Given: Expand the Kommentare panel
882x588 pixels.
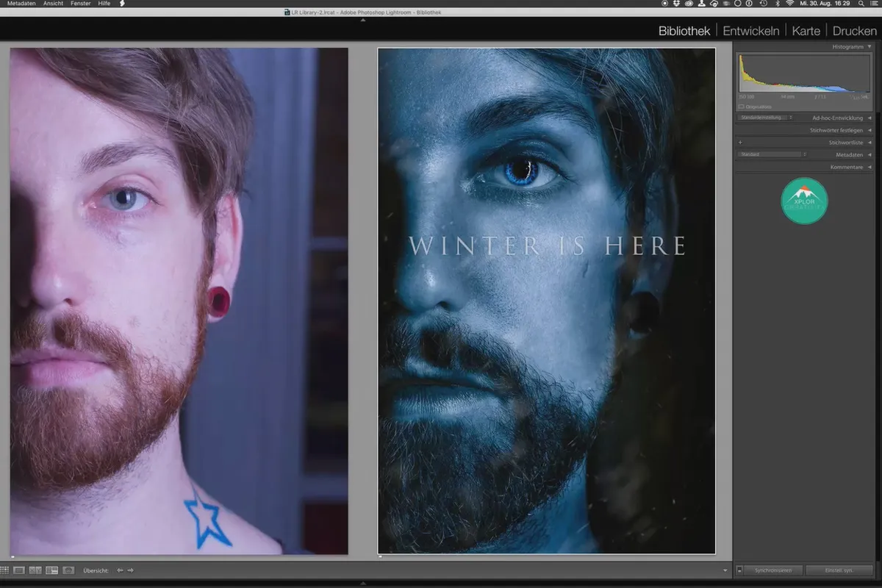Looking at the screenshot, I should coord(870,168).
